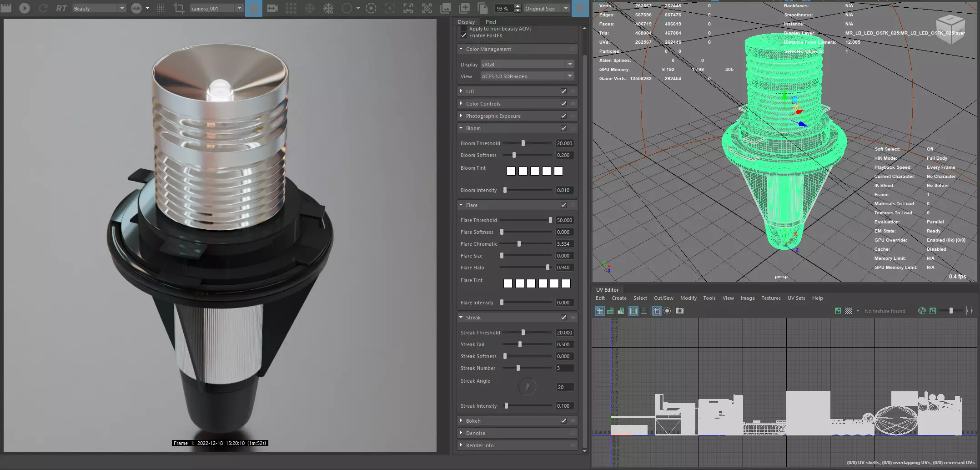Click the clapperboard render icon

[x=6, y=8]
